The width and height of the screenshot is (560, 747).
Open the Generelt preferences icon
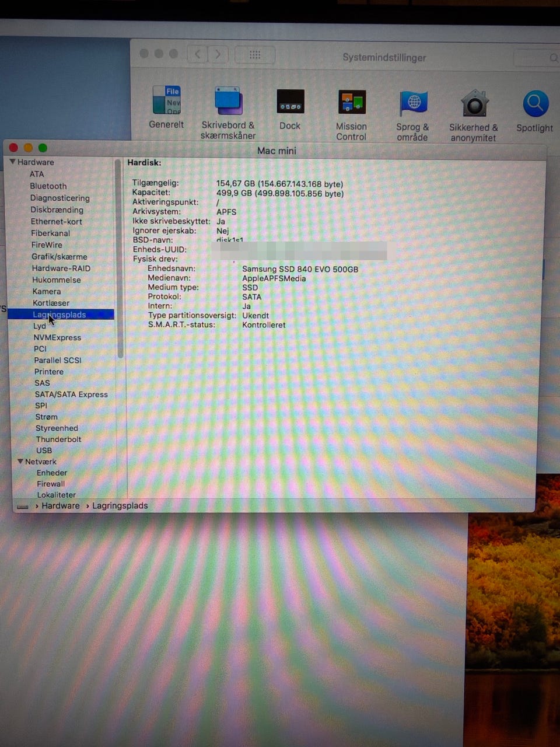point(166,100)
